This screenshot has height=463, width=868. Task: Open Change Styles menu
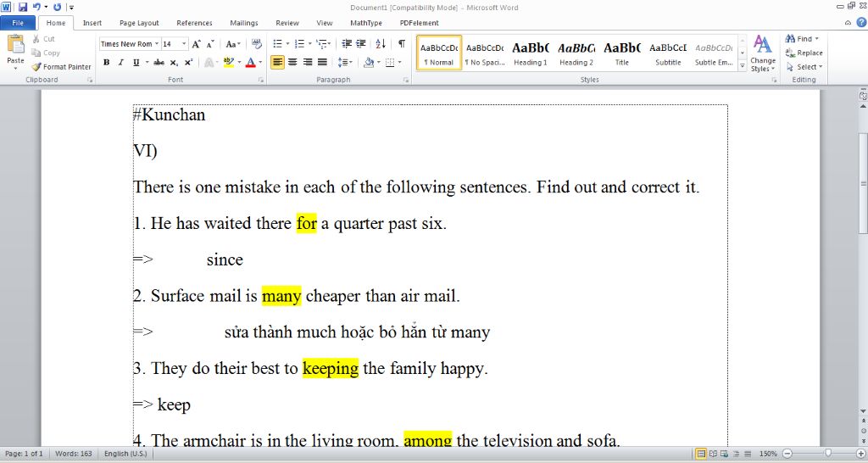pyautogui.click(x=763, y=53)
